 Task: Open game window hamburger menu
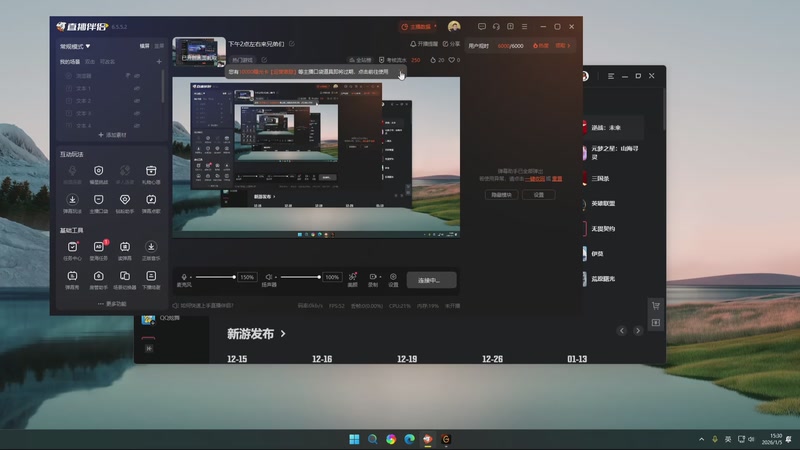tap(611, 76)
